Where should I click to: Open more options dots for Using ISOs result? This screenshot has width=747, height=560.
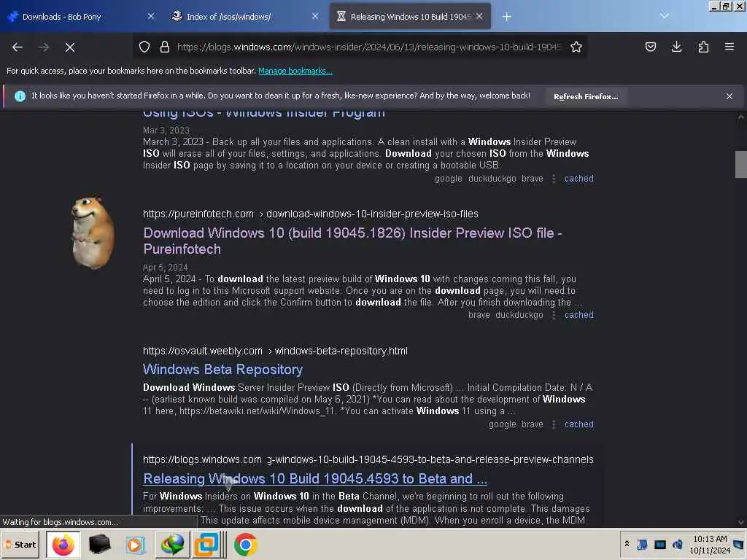554,179
